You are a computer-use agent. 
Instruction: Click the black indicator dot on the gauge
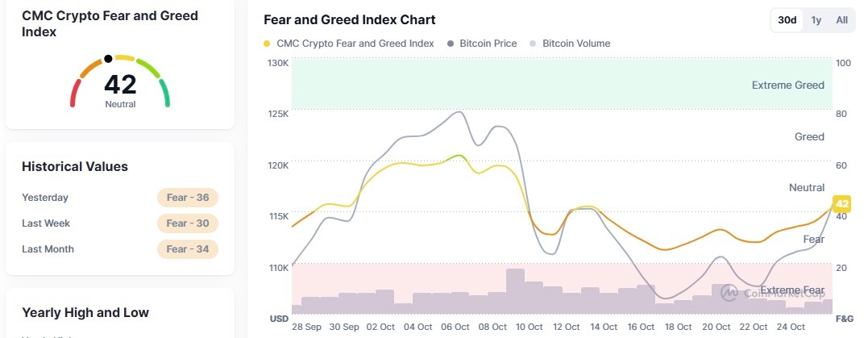tap(108, 59)
